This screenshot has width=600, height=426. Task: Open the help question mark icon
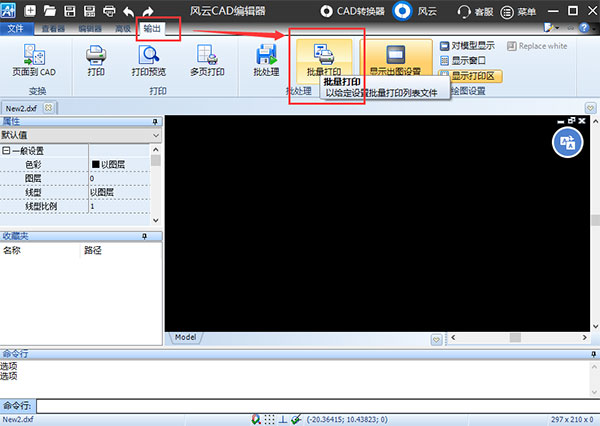[584, 28]
